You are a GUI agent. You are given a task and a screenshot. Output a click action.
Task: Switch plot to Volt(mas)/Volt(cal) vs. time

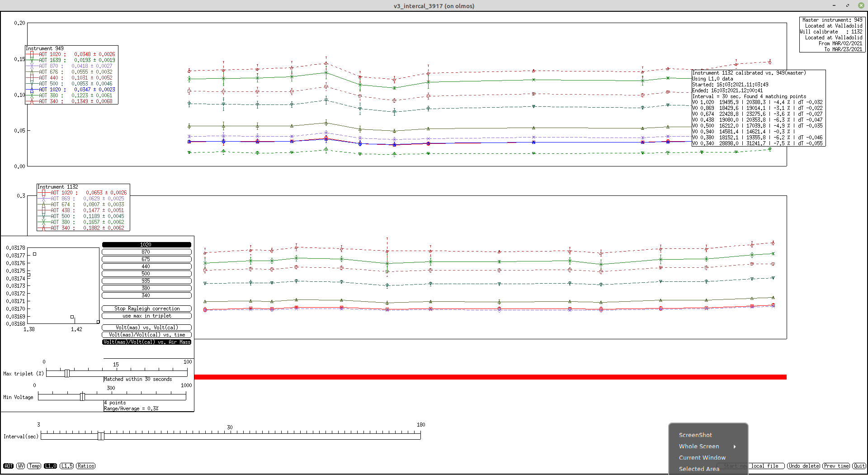[x=146, y=335]
